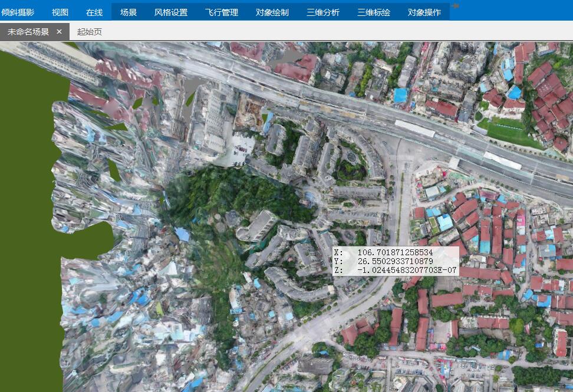Viewport: 573px width, 392px height.
Task: Open the 对象操作 ribbon tab
Action: coord(424,12)
